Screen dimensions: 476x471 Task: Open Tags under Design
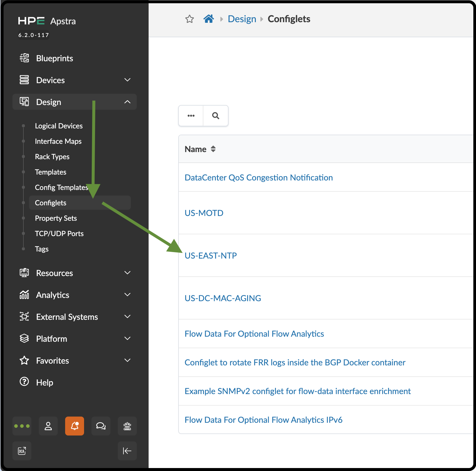42,249
